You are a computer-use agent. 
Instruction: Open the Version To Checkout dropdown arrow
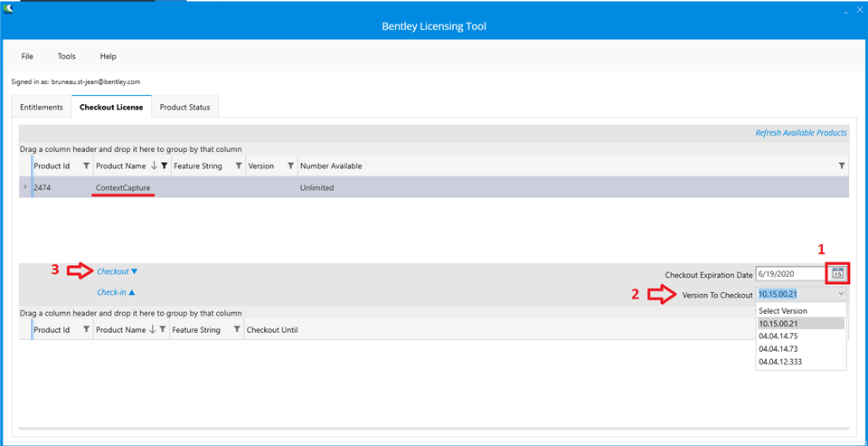pyautogui.click(x=841, y=294)
